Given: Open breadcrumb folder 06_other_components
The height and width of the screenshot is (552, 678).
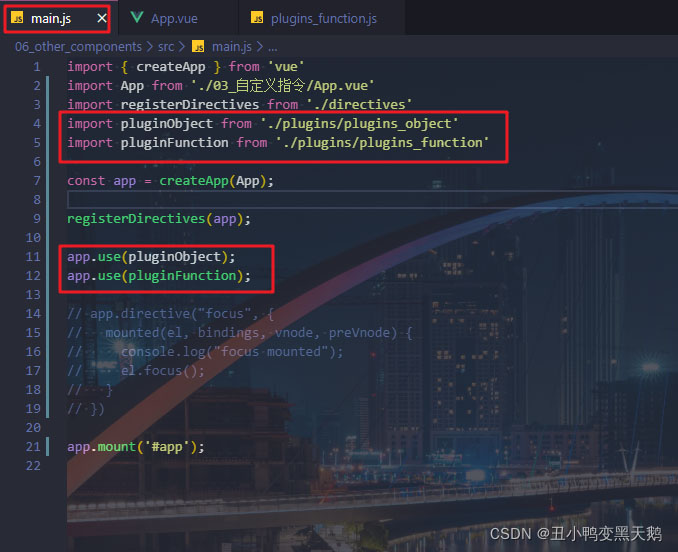Looking at the screenshot, I should (78, 46).
